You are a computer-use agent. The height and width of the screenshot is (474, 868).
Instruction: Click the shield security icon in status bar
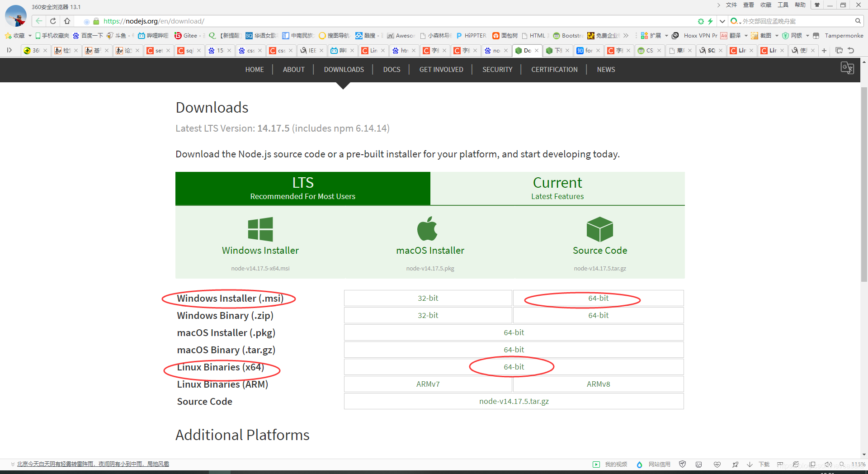point(683,465)
